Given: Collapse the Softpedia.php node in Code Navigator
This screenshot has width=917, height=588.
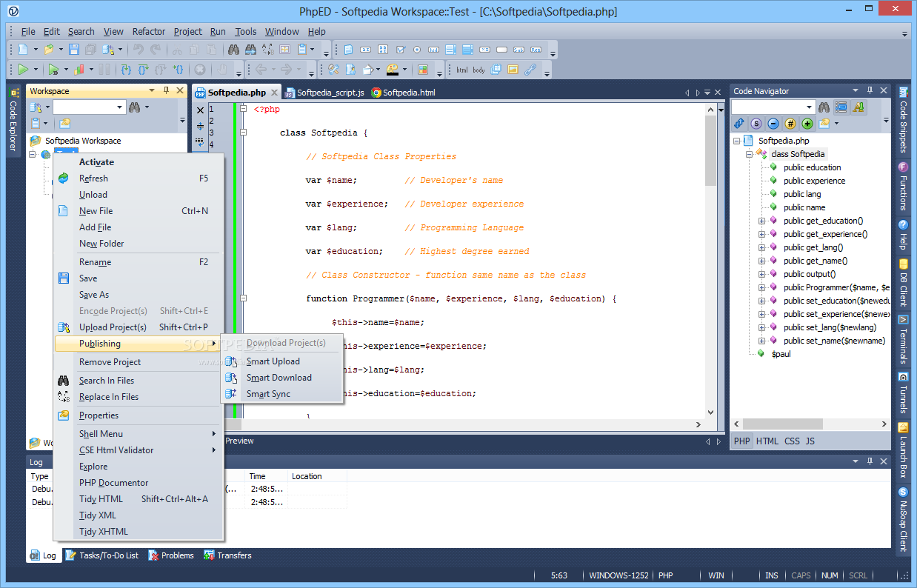Looking at the screenshot, I should (x=737, y=141).
